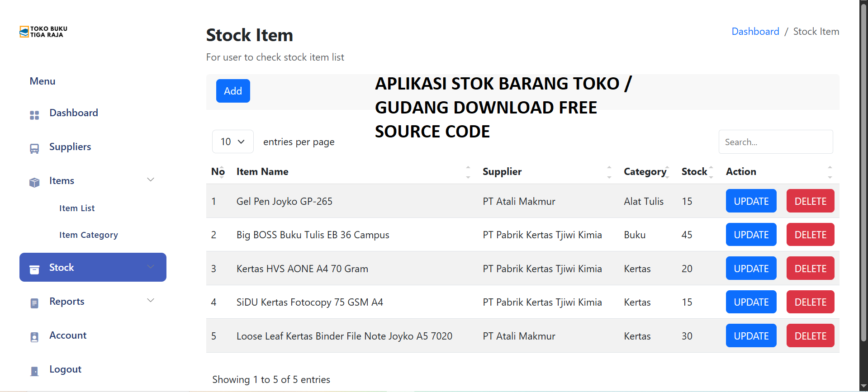This screenshot has height=392, width=868.
Task: Select Logout in the sidebar
Action: (x=66, y=369)
